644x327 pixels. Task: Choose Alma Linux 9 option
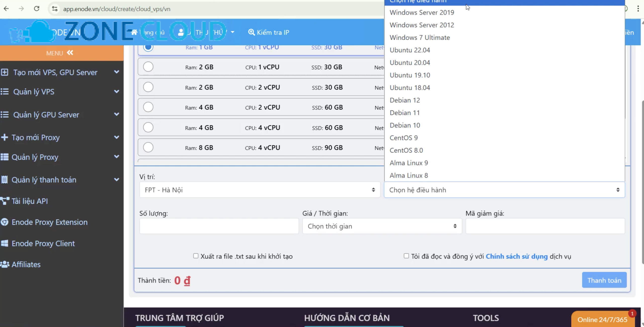click(504, 163)
